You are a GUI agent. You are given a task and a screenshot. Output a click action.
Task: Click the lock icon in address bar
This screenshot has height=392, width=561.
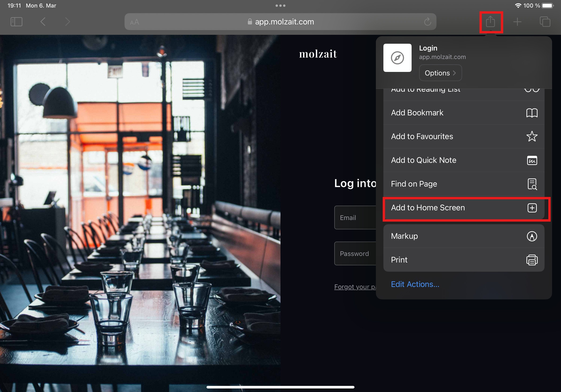(x=250, y=22)
